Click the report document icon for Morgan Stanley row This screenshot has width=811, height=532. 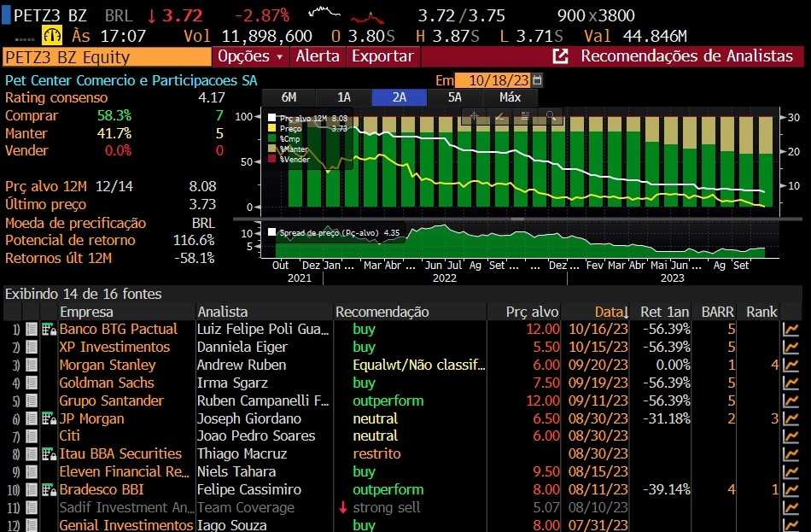(32, 365)
